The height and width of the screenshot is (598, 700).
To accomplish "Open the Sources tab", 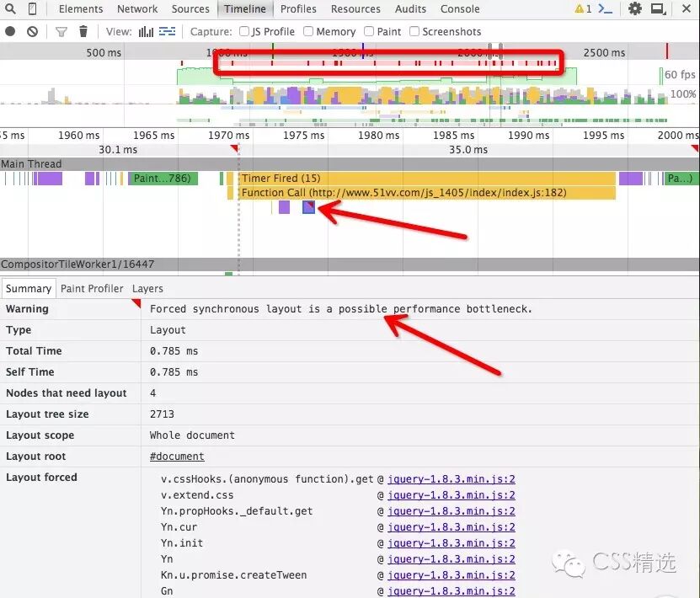I will (190, 9).
